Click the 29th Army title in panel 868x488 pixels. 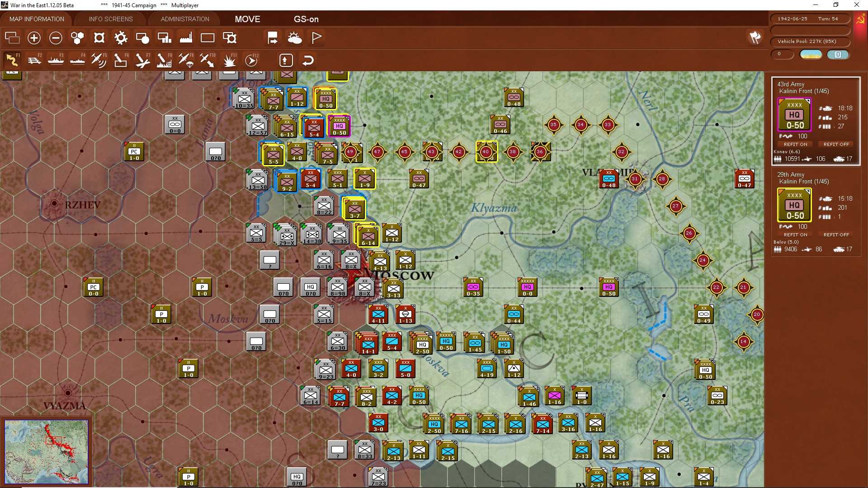click(791, 174)
